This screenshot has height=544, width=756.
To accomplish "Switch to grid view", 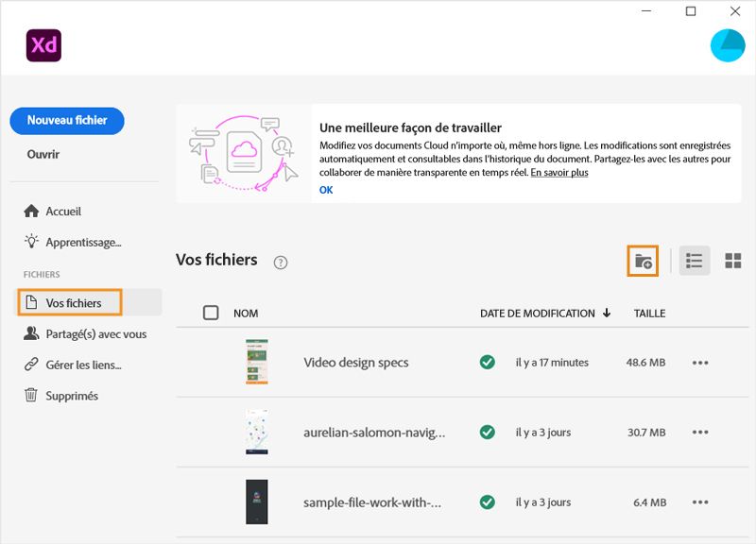I will (x=733, y=261).
